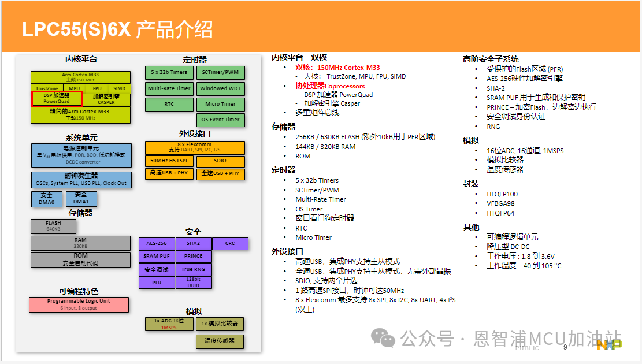The image size is (642, 364).
Task: Click the FLASH 640KB block
Action: [53, 226]
